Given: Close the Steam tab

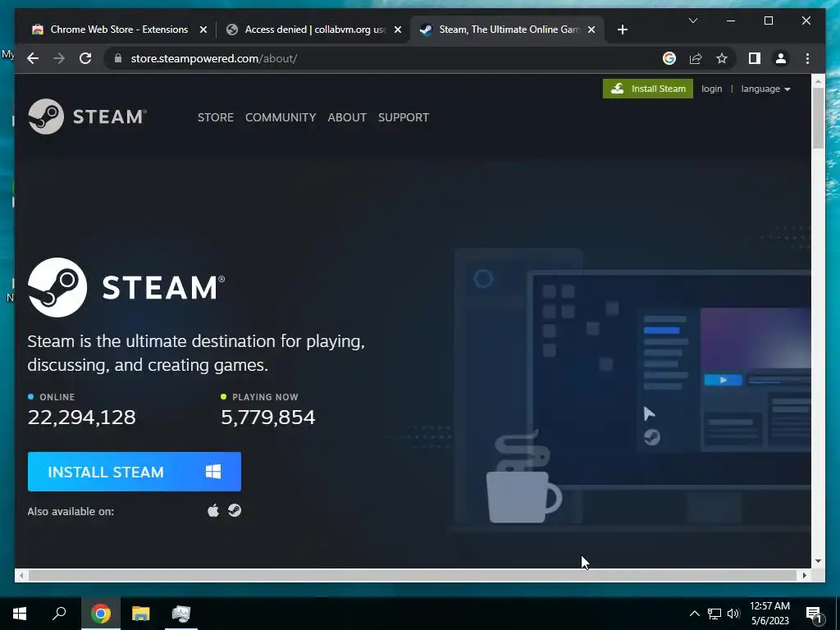Looking at the screenshot, I should click(591, 30).
